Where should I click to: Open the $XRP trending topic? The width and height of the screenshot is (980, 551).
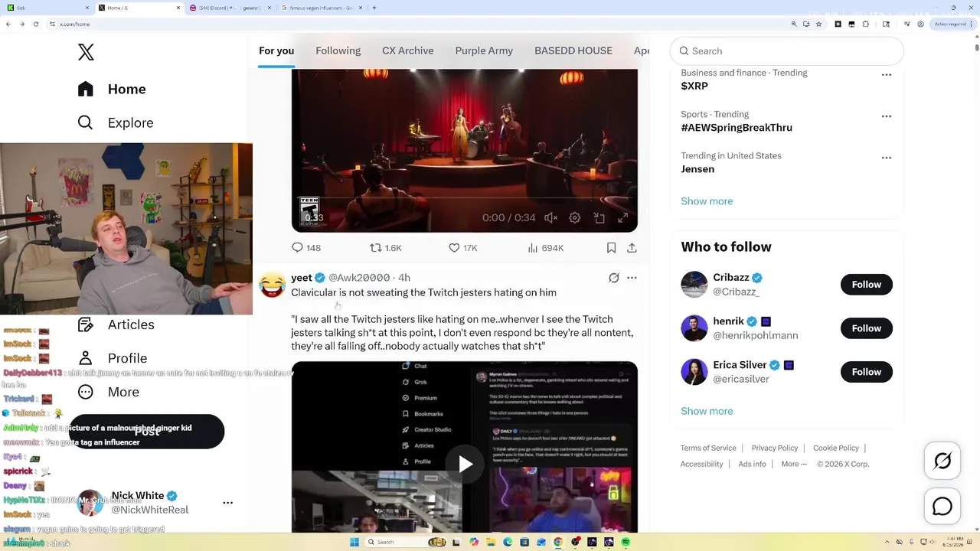click(x=694, y=86)
